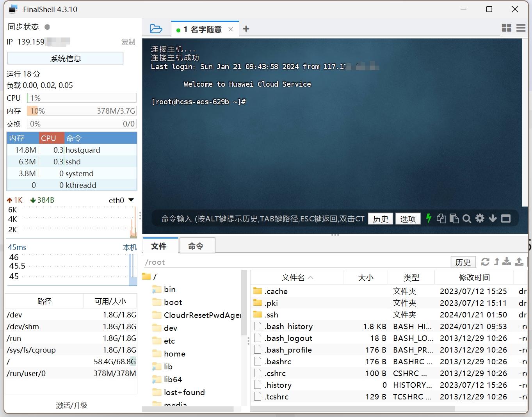This screenshot has height=417, width=532.
Task: Select the .pki folder row
Action: [x=389, y=303]
